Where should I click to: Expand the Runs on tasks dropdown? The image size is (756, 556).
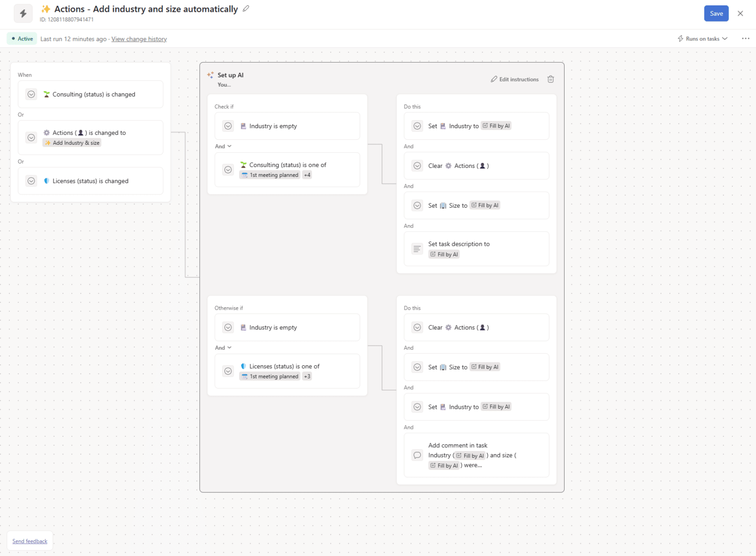(702, 38)
